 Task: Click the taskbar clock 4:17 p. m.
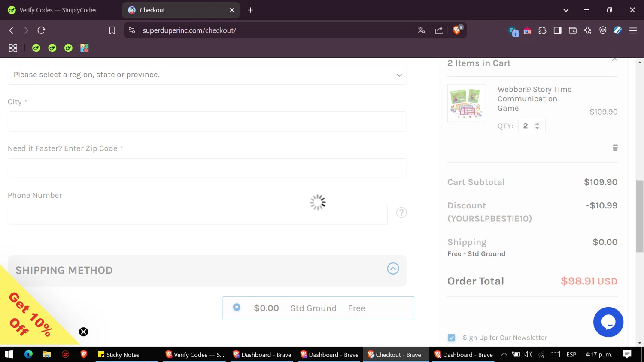pyautogui.click(x=599, y=355)
